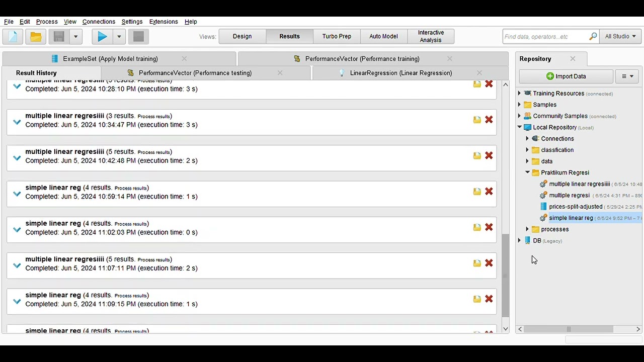Restore process from 11:07:11 PM result folder icon
Screen dimensions: 644x362
[x=476, y=263]
